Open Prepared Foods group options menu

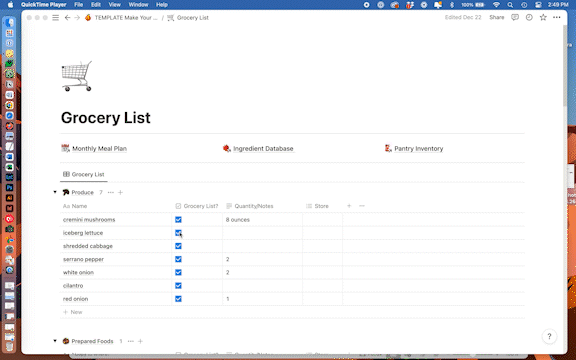pos(130,341)
